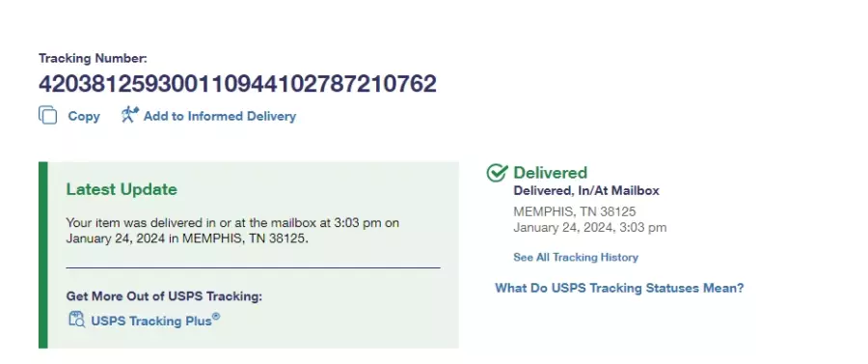Image resolution: width=868 pixels, height=364 pixels.
Task: Click the green vertical bar of update panel
Action: tap(43, 255)
